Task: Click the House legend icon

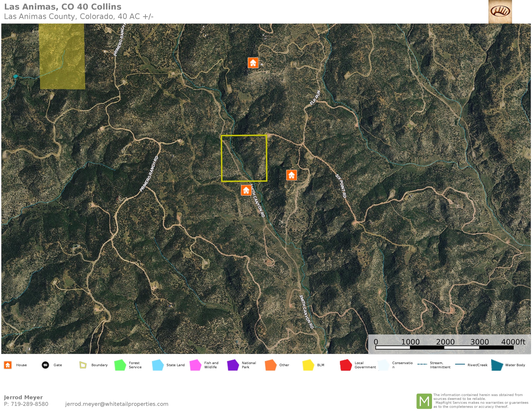Action: point(8,365)
